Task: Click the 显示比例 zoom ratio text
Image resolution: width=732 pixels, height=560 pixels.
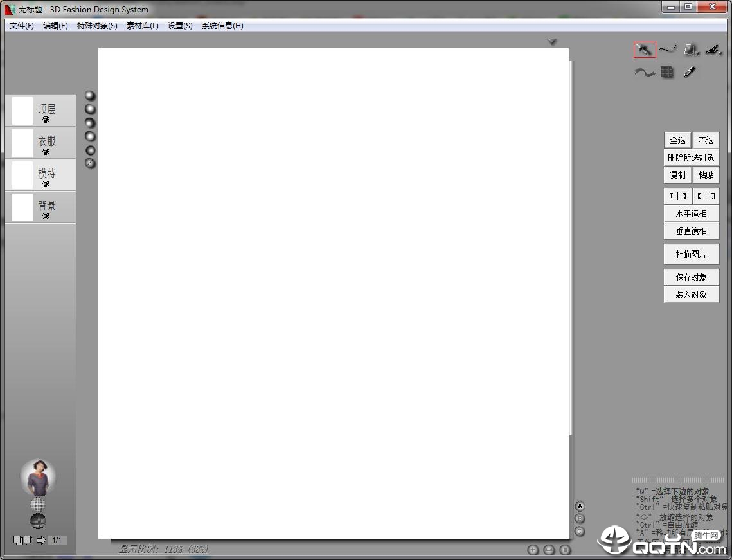Action: (x=163, y=549)
